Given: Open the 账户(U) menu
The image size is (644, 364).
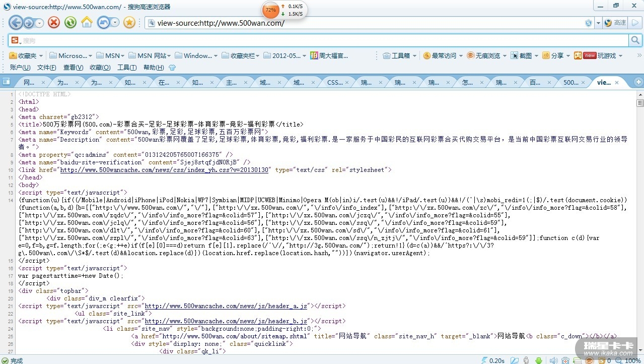Looking at the screenshot, I should (20, 68).
